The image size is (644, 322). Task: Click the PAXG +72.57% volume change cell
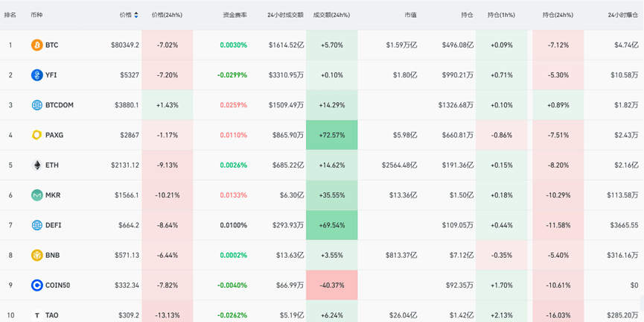click(x=331, y=135)
